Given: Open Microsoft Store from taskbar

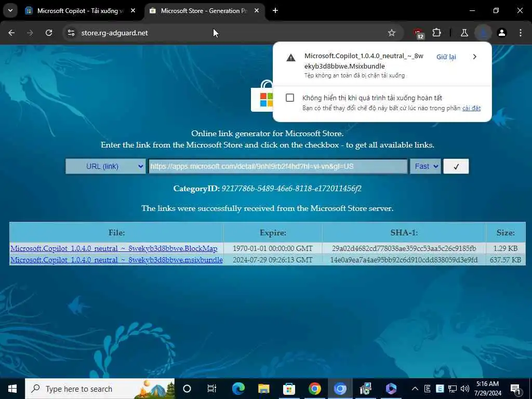Looking at the screenshot, I should point(289,389).
